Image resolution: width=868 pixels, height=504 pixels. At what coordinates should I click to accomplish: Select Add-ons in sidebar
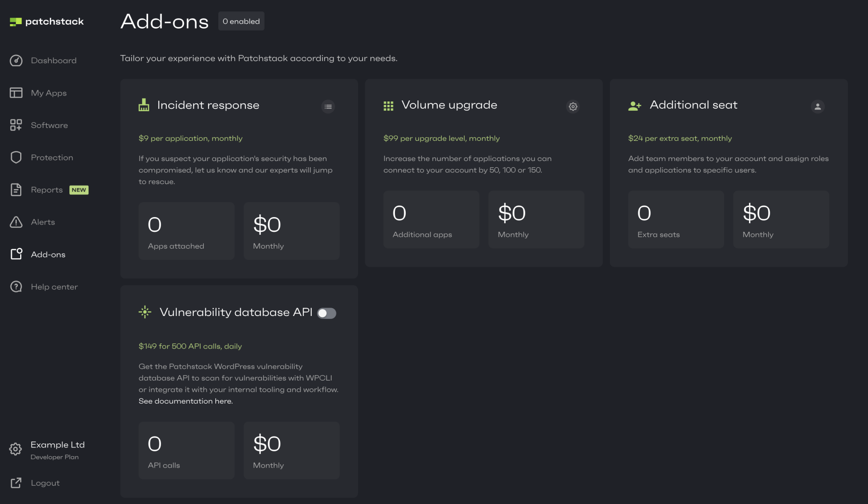[48, 254]
